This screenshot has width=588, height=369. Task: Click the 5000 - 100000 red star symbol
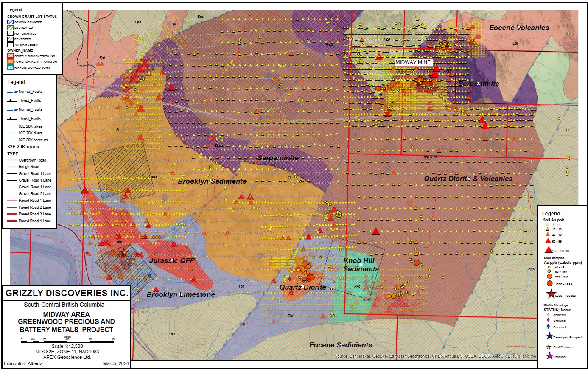[551, 294]
